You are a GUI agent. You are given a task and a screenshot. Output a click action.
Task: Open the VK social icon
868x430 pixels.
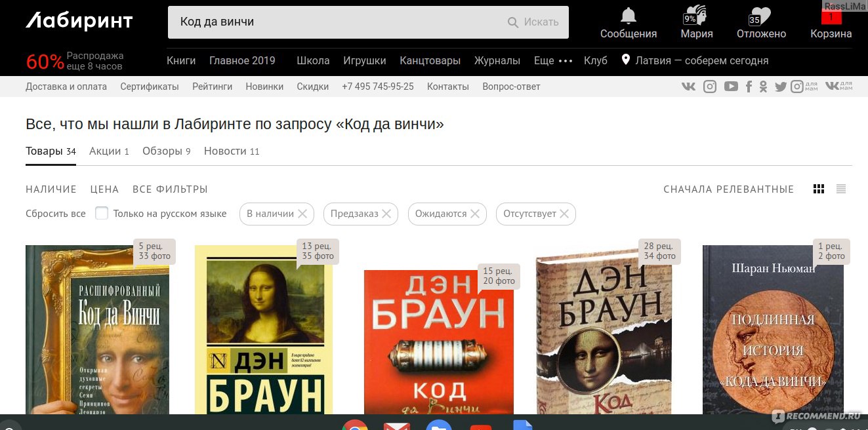[x=688, y=87]
